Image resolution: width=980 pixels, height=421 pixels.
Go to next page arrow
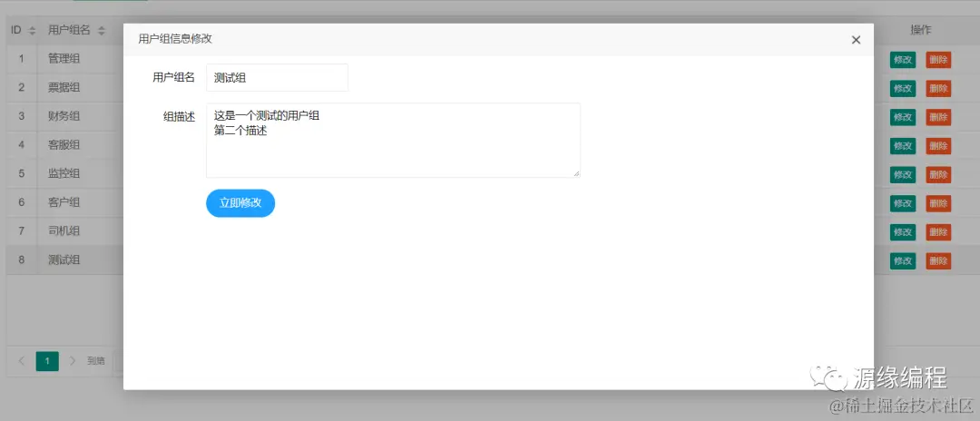tap(73, 360)
